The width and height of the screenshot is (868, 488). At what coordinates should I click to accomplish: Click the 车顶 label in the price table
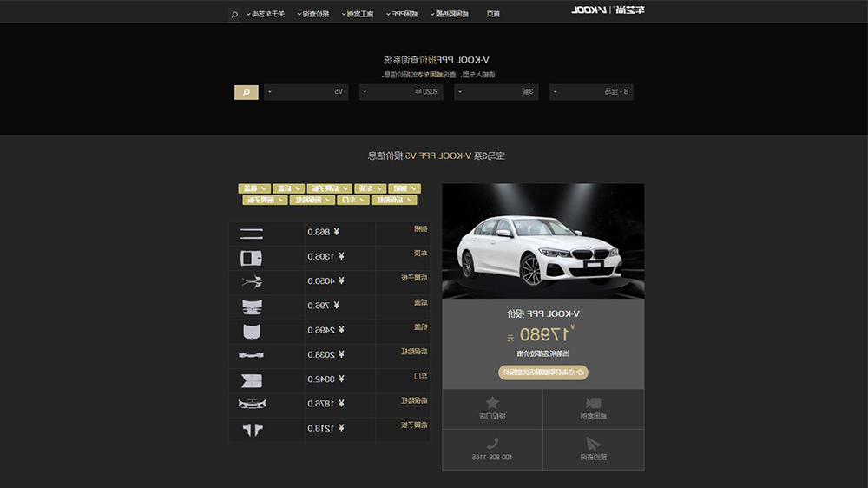coord(421,254)
